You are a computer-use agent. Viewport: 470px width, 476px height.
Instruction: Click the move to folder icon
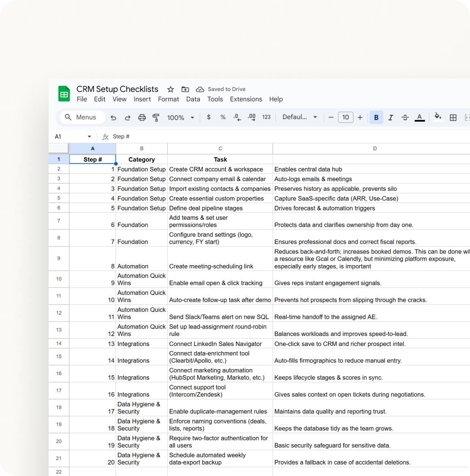(185, 89)
